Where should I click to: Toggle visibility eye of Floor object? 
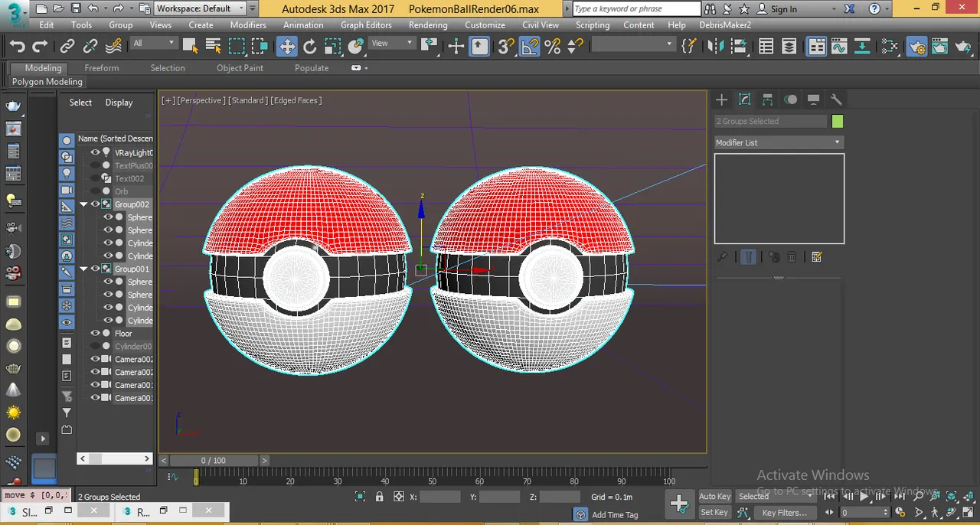95,333
